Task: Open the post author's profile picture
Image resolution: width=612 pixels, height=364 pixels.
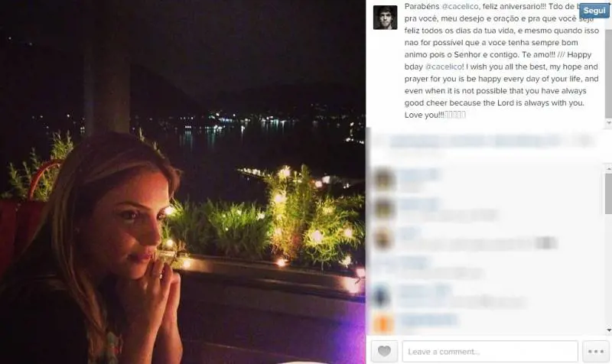Action: (386, 17)
